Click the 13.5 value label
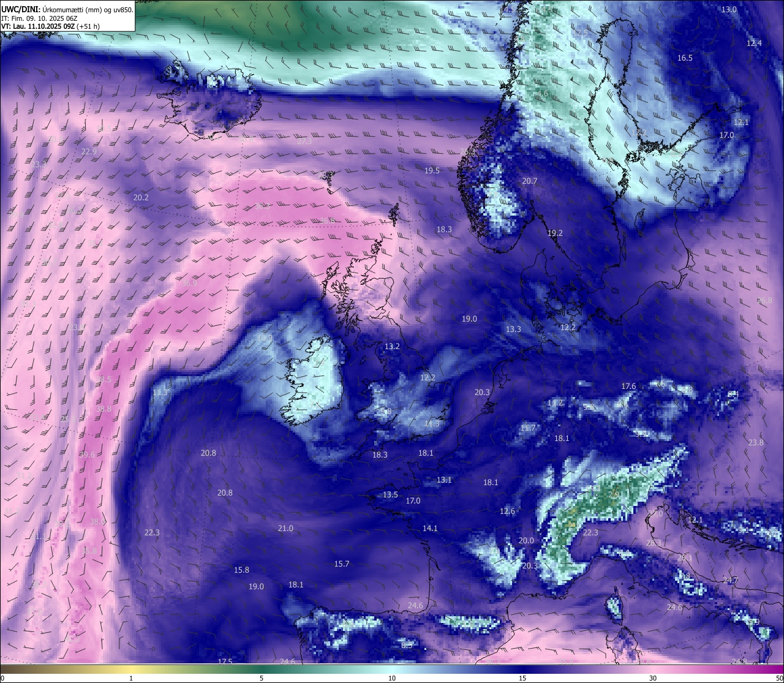Image resolution: width=784 pixels, height=683 pixels. [390, 494]
